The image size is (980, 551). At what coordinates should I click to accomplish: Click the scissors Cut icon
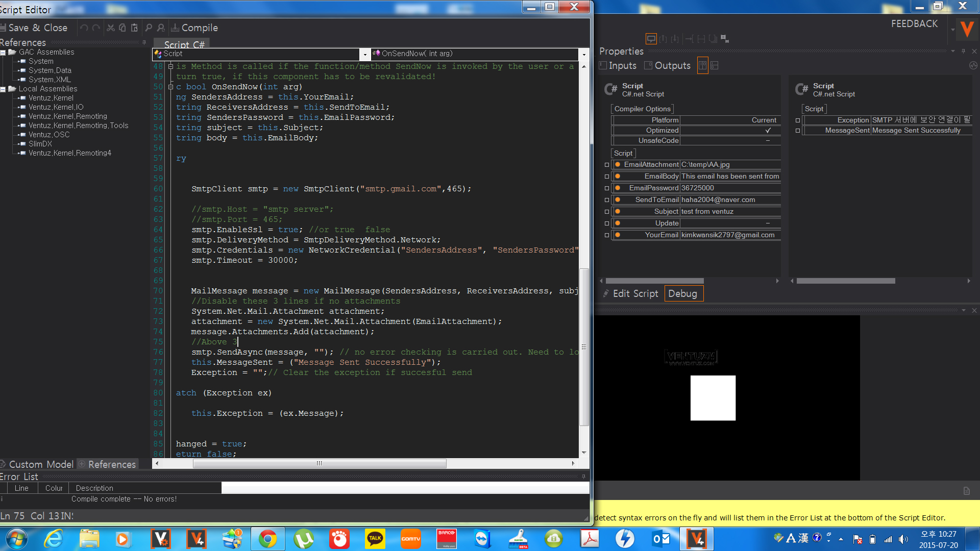[x=111, y=28]
